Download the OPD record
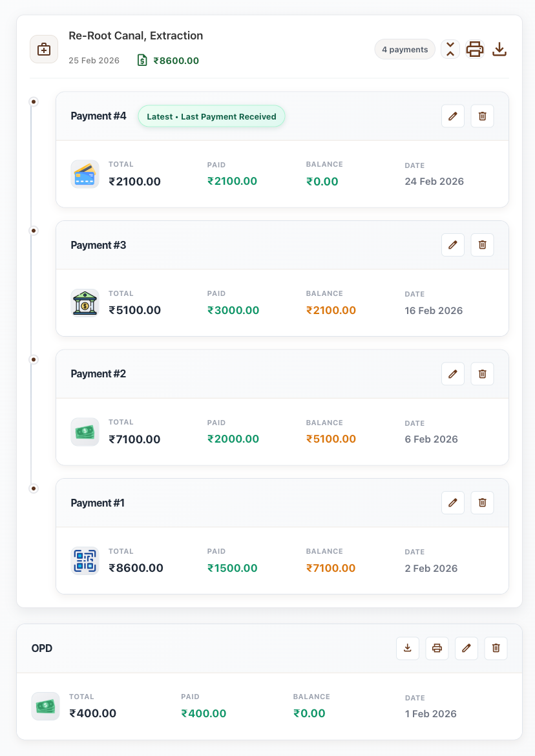This screenshot has width=535, height=756. 408,648
